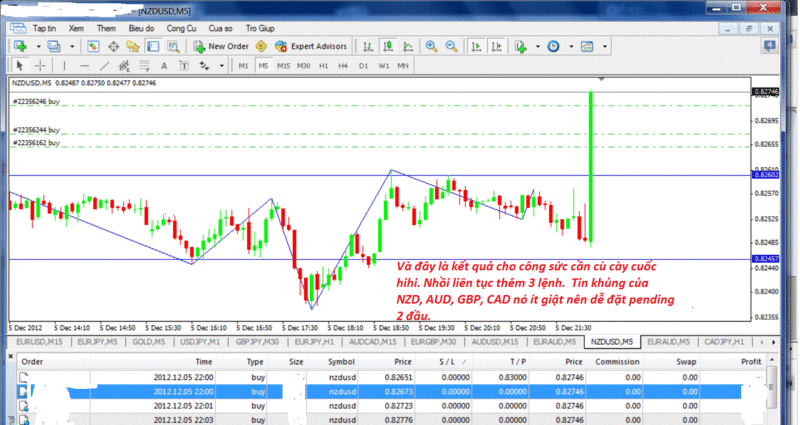Switch to the AUDCAD,M15 chart tab
800x425 pixels.
coord(372,342)
